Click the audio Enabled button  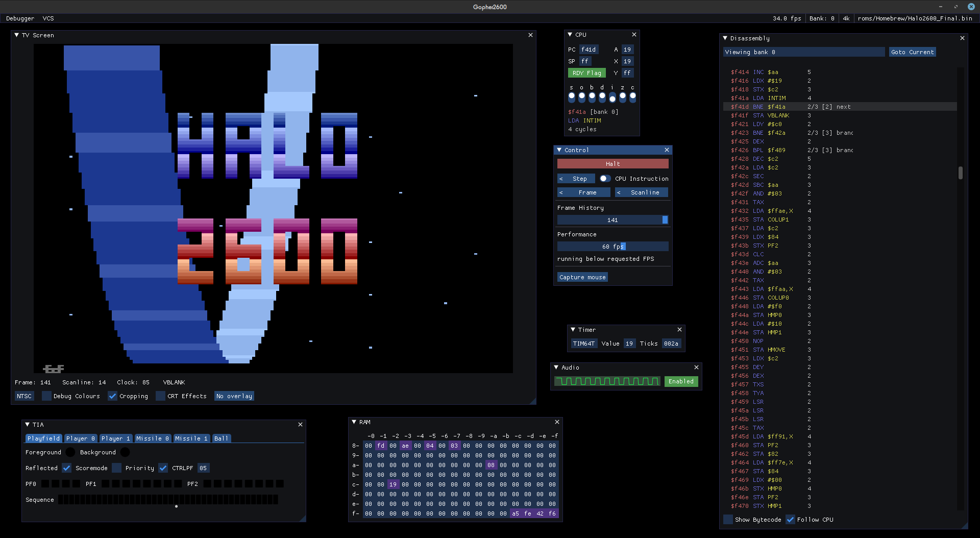681,381
